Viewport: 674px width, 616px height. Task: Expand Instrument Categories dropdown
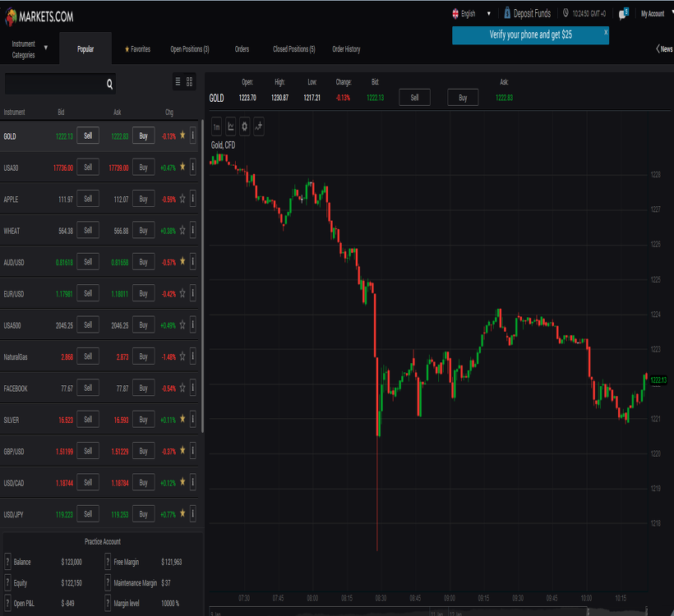(x=30, y=49)
